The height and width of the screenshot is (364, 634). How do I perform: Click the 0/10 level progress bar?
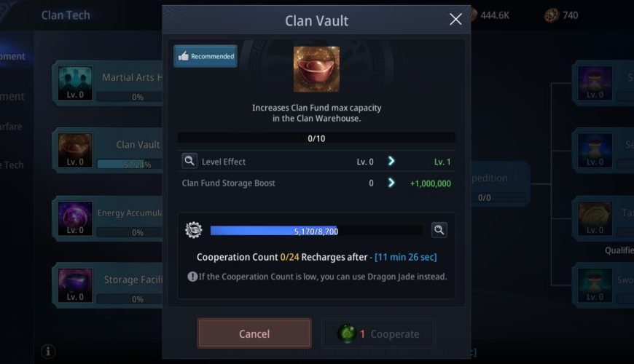[x=316, y=138]
